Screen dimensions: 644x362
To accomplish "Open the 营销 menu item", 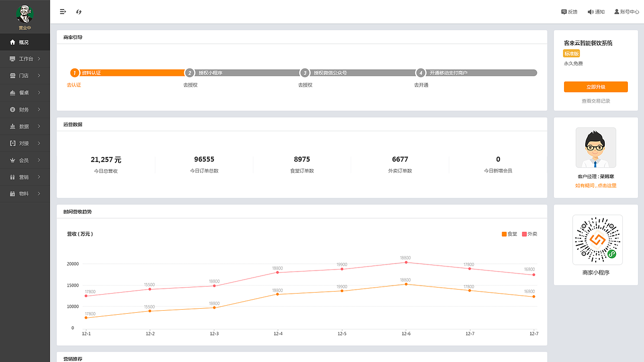I will (25, 177).
